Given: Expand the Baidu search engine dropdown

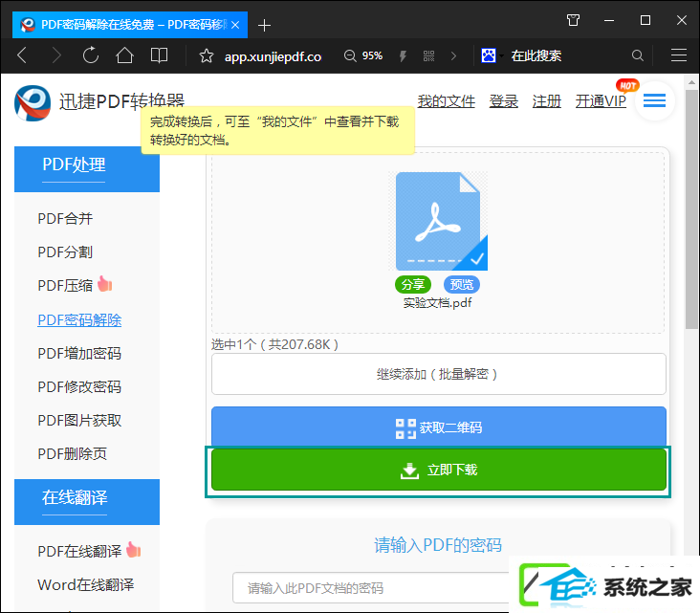Looking at the screenshot, I should tap(502, 56).
